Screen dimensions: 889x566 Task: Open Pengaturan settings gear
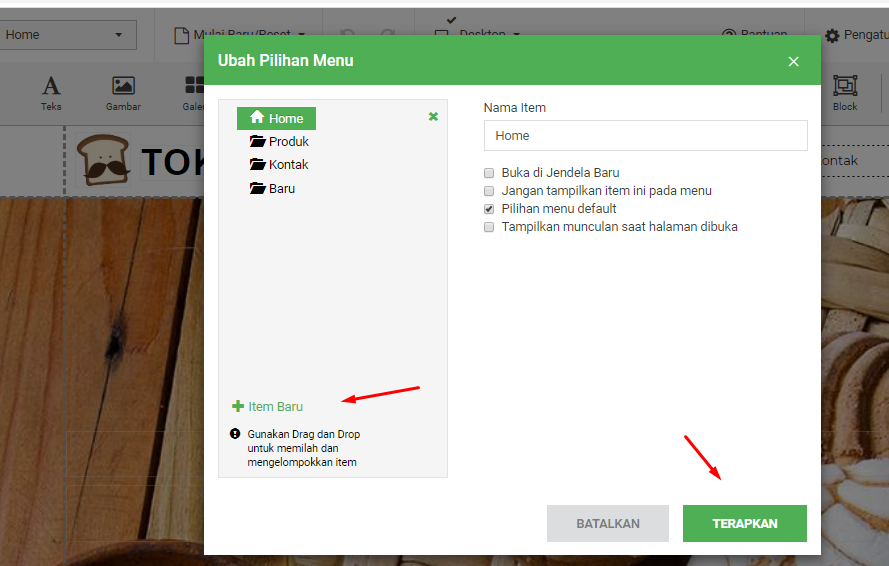[832, 36]
